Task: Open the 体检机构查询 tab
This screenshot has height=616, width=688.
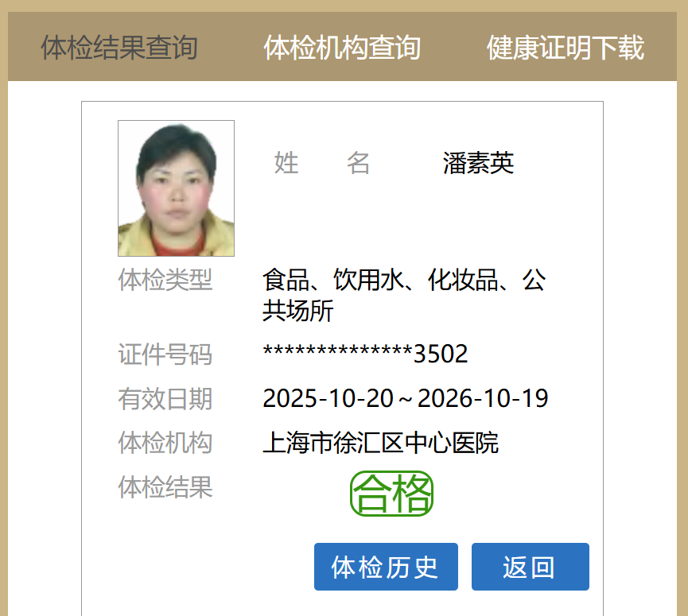Action: pyautogui.click(x=342, y=48)
